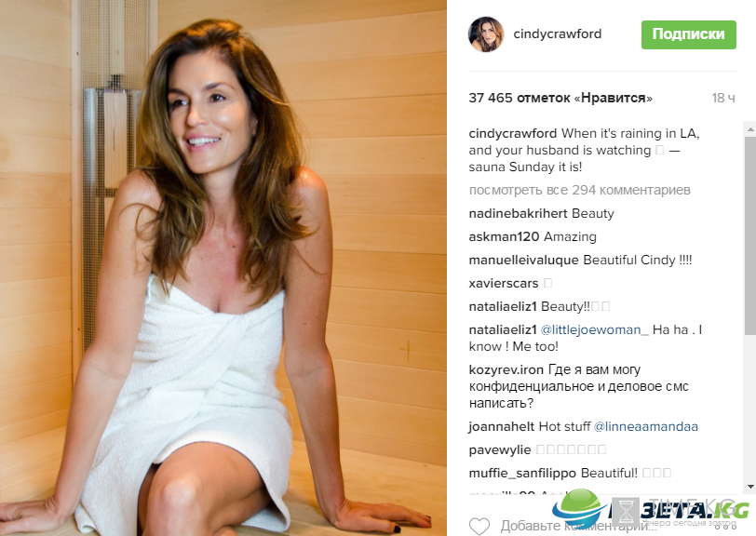
Task: Open muffie_sanfilippo commenter profile
Action: pos(522,474)
